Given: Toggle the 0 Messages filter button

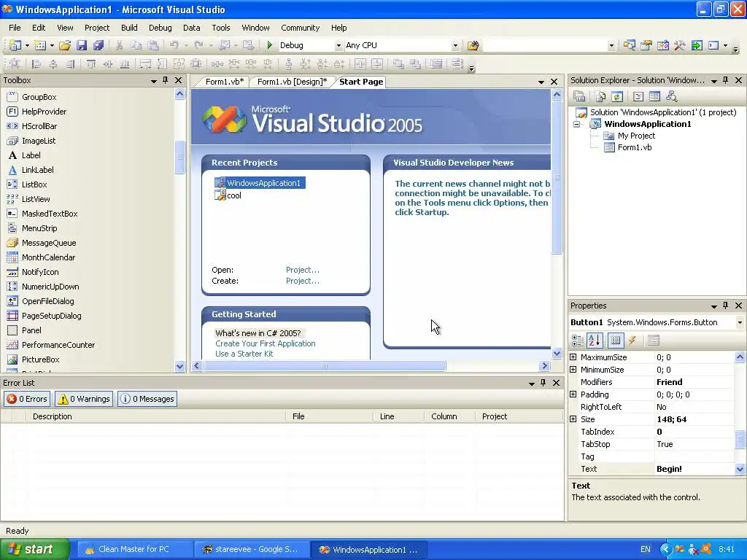Looking at the screenshot, I should (x=147, y=399).
